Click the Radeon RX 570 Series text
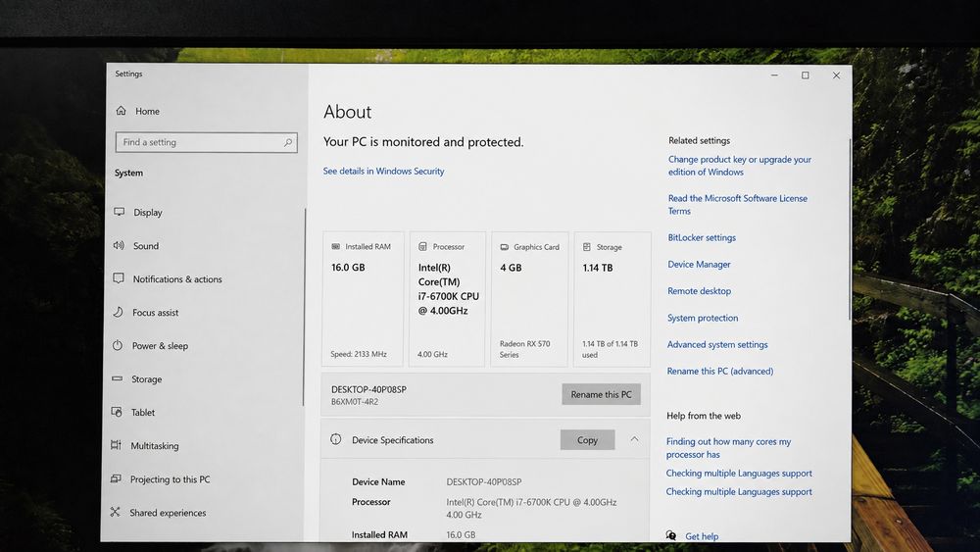 (524, 349)
